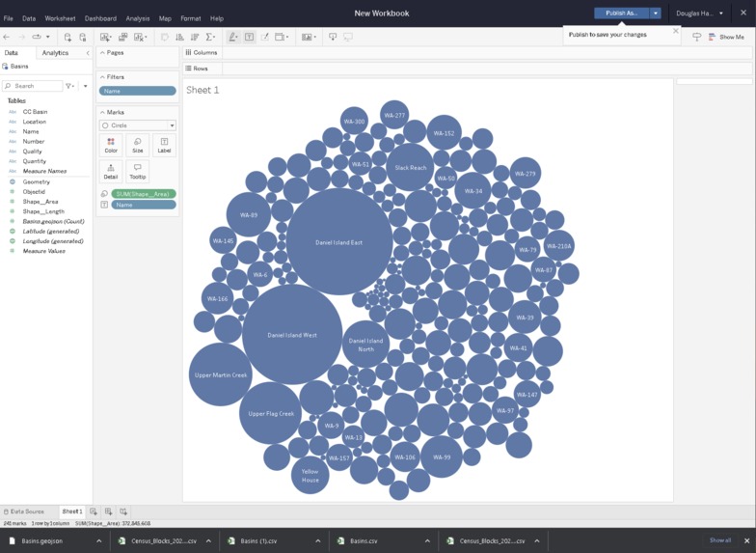Screen dimensions: 756x553
Task: Dismiss the Publish to save changes tooltip
Action: tap(675, 31)
